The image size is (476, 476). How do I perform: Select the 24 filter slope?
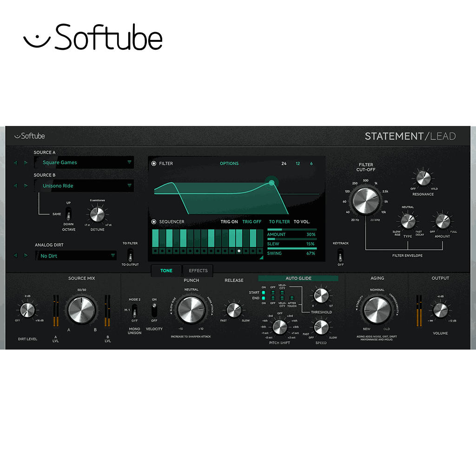tap(284, 163)
